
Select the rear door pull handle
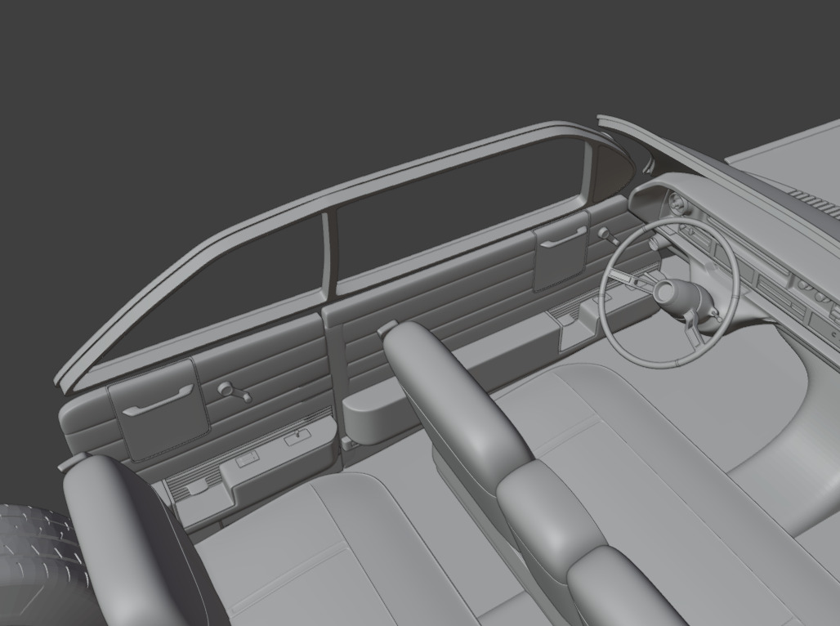pyautogui.click(x=157, y=400)
